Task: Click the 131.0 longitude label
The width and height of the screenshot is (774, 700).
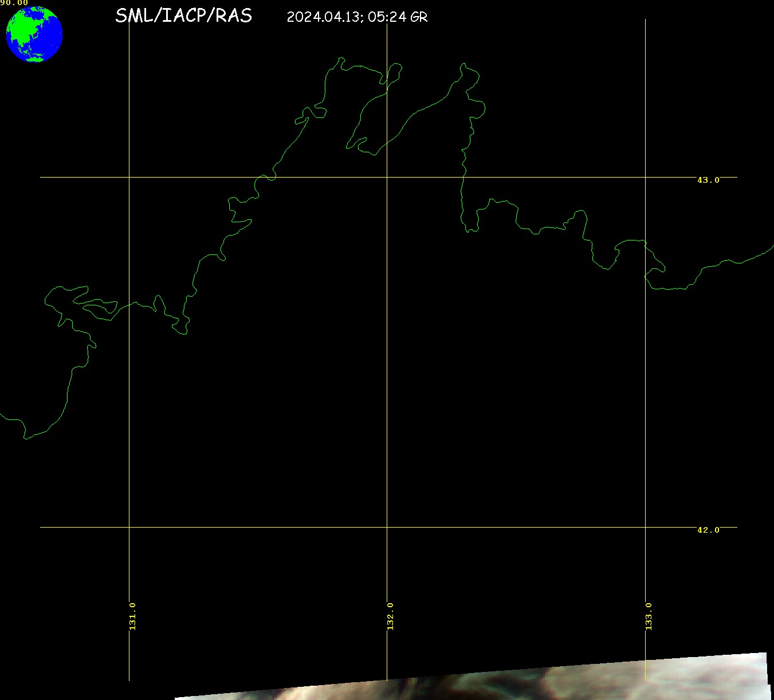Action: (x=132, y=616)
